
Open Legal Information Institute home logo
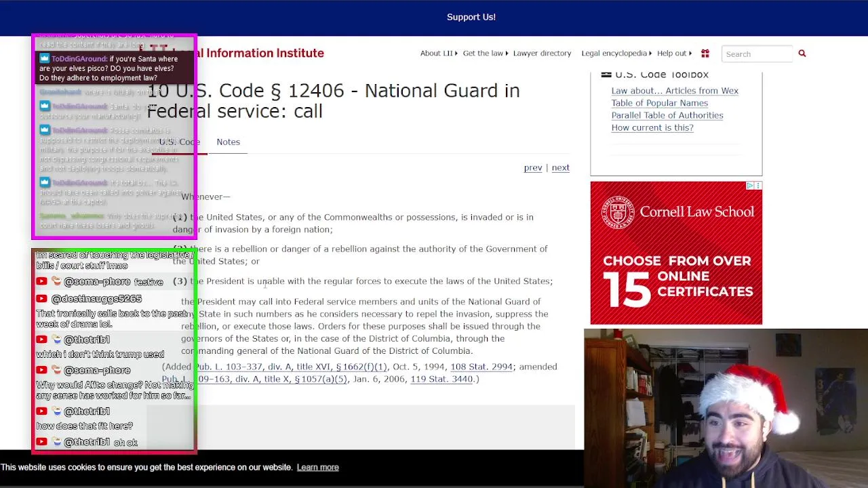click(231, 53)
